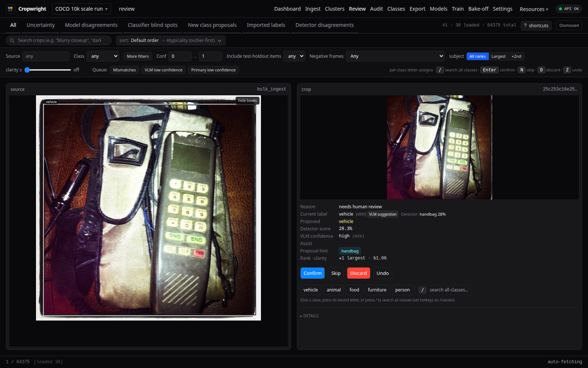Open the Models page
The width and height of the screenshot is (588, 368).
click(x=438, y=9)
